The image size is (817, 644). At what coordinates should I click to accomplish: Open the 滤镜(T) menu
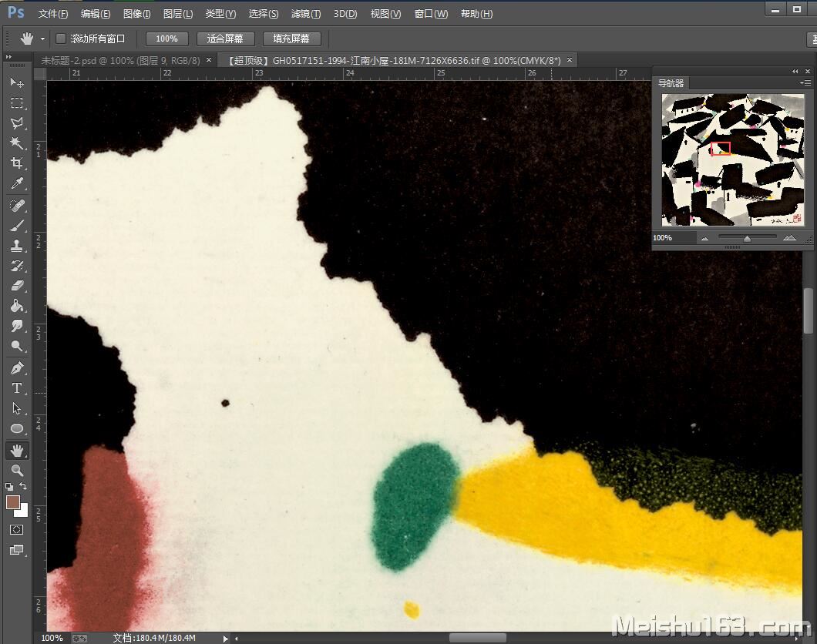306,14
